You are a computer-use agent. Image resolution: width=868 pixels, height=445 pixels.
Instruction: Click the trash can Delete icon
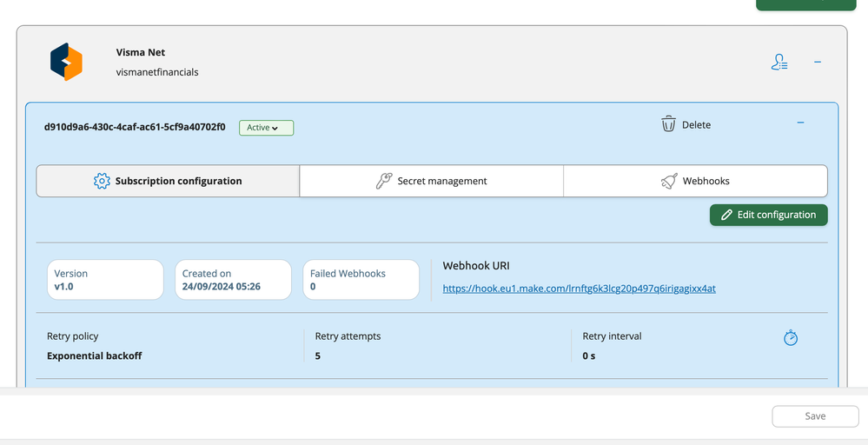coord(668,124)
